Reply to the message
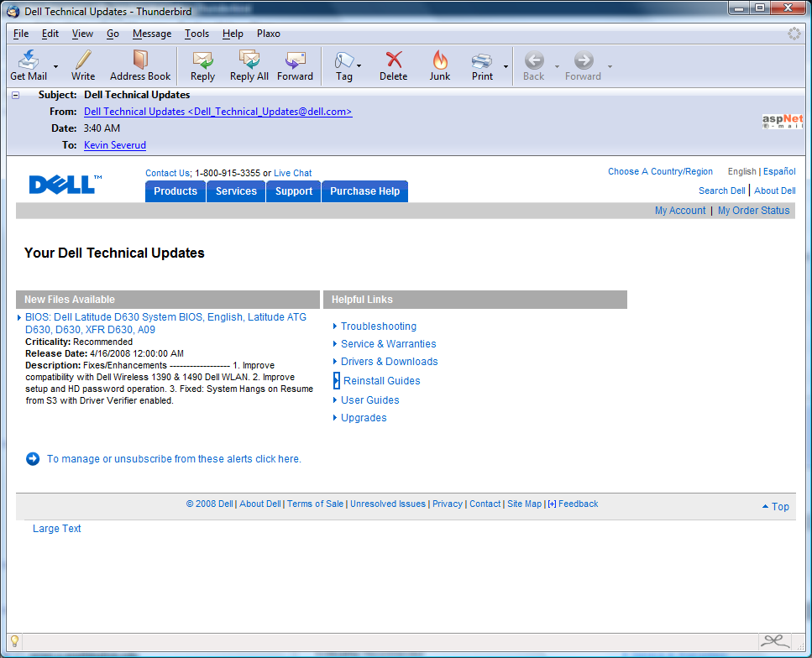Image resolution: width=812 pixels, height=658 pixels. pos(202,65)
